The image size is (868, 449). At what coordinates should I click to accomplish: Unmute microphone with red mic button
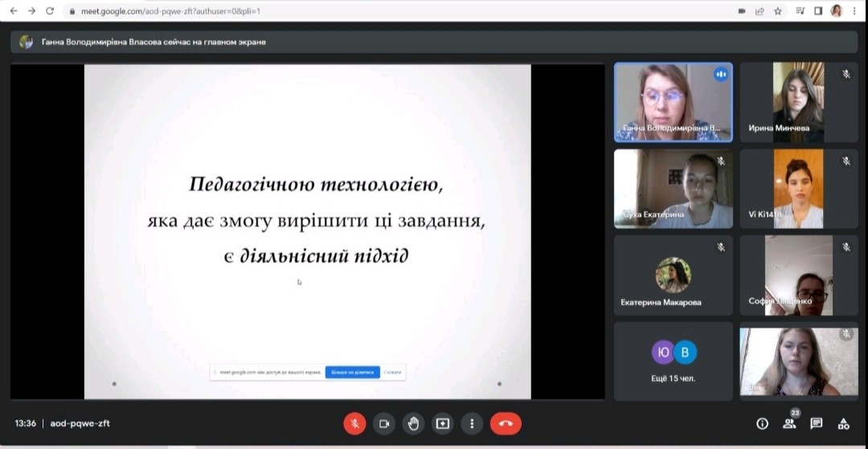355,423
